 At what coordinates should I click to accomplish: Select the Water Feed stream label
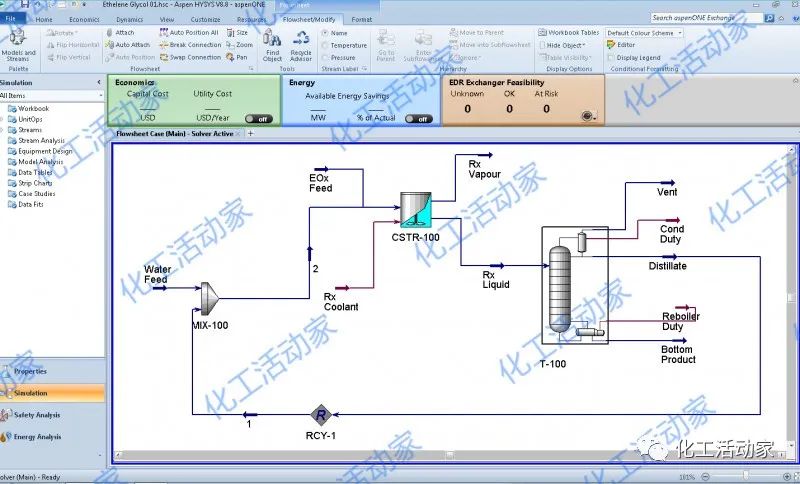(x=158, y=274)
